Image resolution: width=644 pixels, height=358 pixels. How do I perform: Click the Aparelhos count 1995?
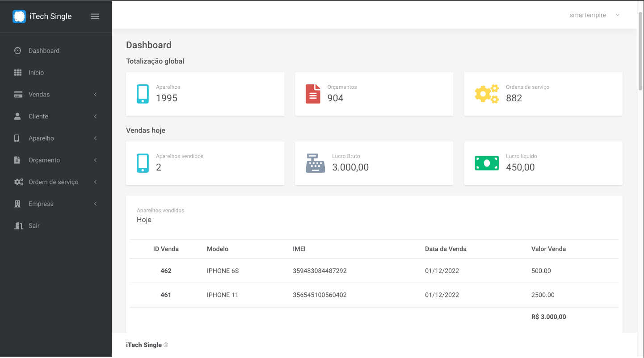pos(167,98)
